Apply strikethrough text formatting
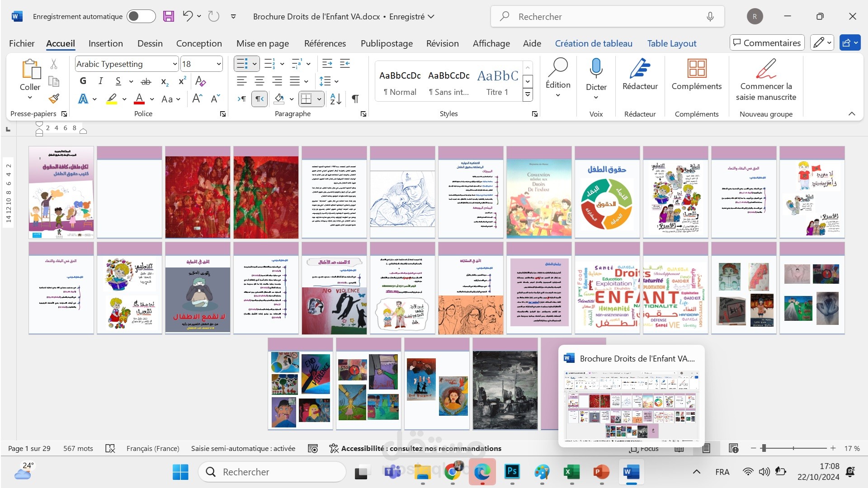This screenshot has width=868, height=488. click(x=146, y=81)
